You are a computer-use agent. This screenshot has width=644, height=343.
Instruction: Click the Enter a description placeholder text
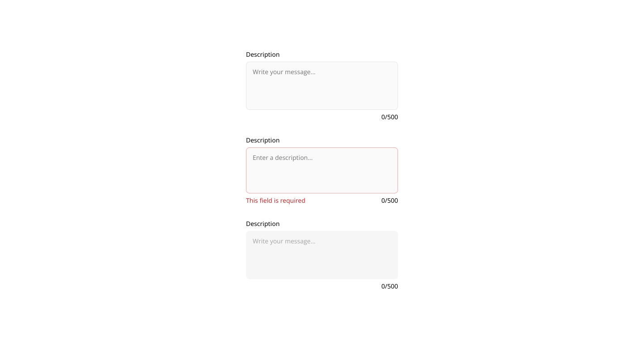point(283,158)
